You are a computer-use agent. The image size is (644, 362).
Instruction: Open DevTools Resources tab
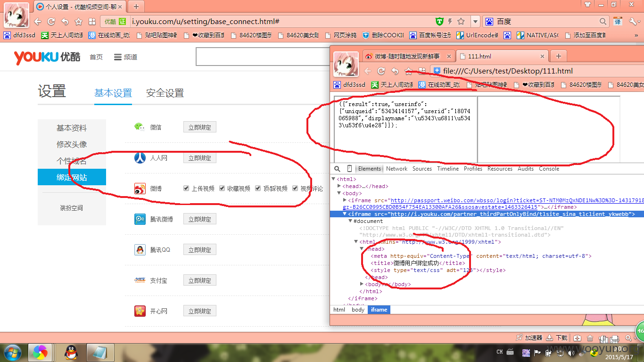(x=500, y=169)
